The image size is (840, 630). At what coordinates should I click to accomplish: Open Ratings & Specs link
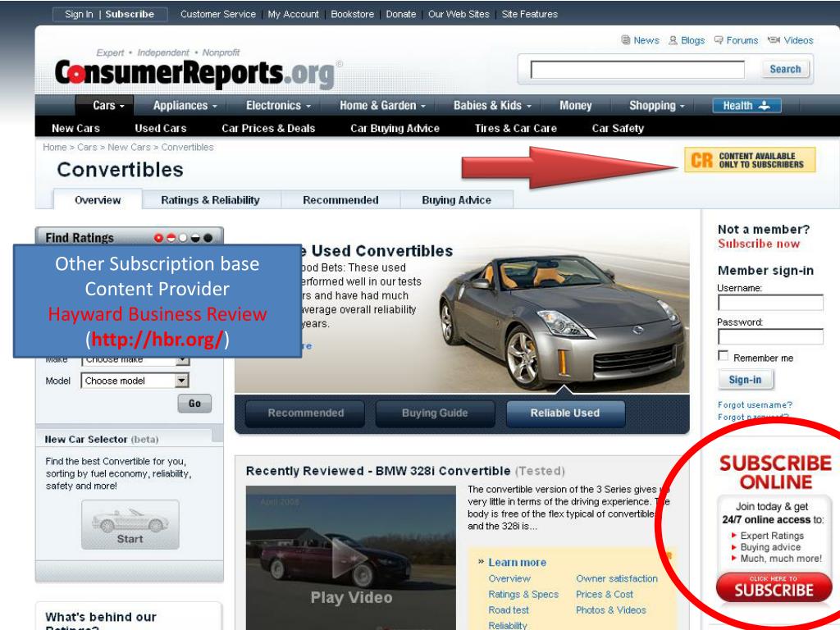tap(523, 594)
